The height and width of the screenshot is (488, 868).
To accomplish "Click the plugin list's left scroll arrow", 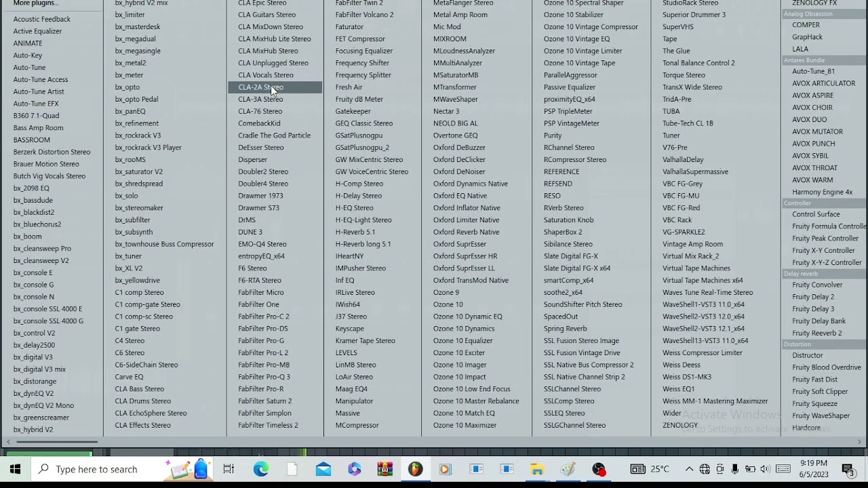I will (x=8, y=442).
